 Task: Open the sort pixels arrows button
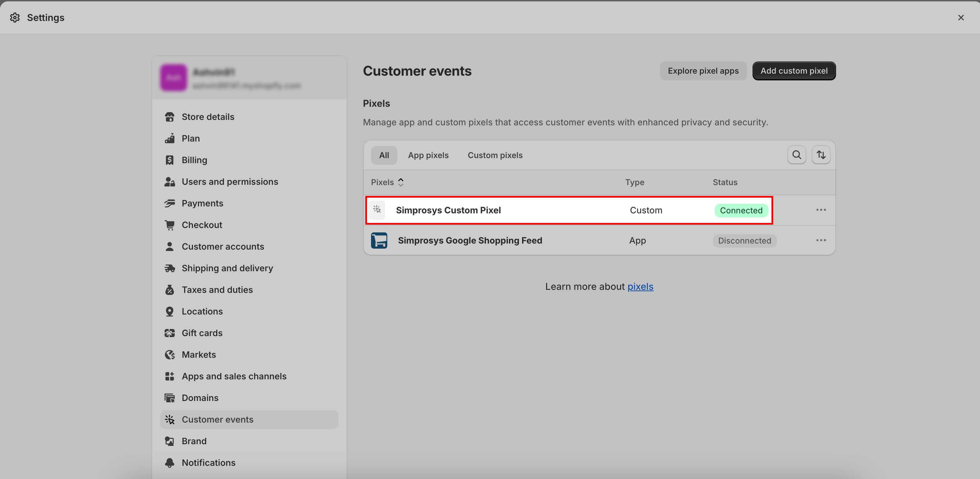tap(821, 155)
